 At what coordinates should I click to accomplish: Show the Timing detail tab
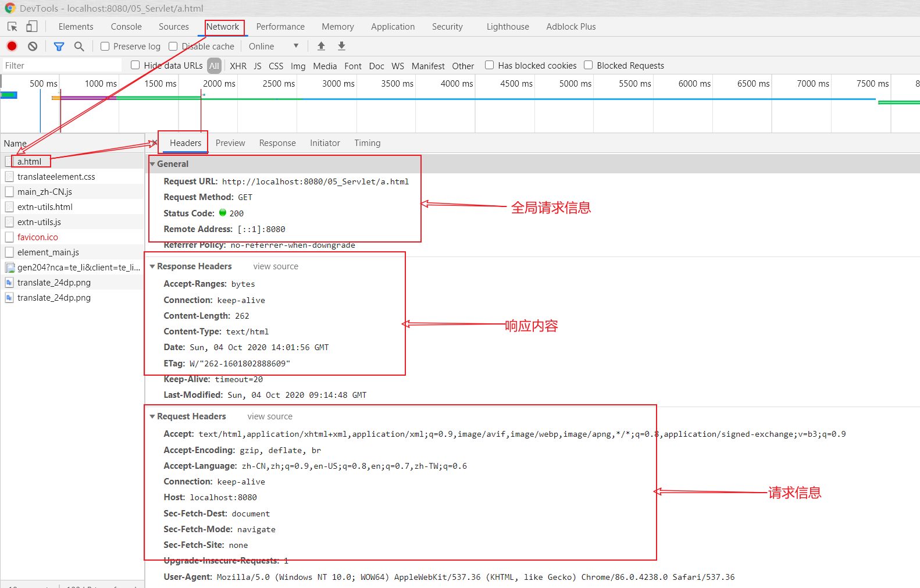[x=368, y=143]
